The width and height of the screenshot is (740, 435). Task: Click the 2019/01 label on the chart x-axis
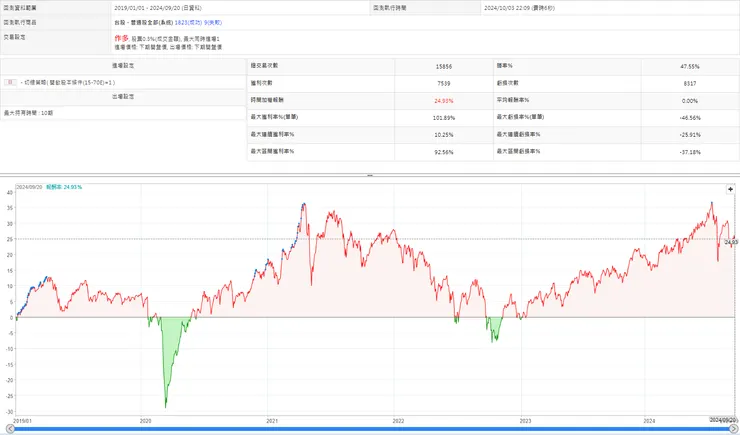click(x=22, y=420)
